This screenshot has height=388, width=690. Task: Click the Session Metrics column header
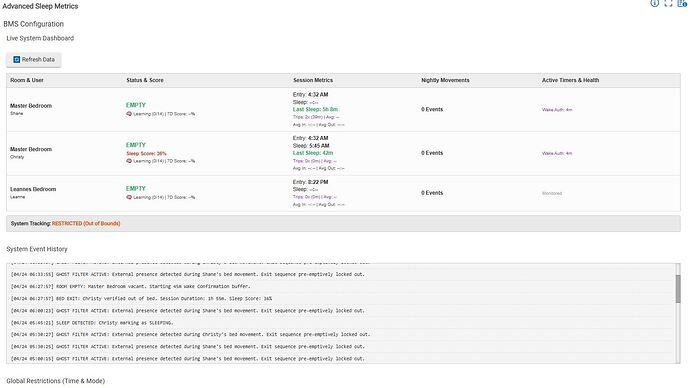(313, 80)
